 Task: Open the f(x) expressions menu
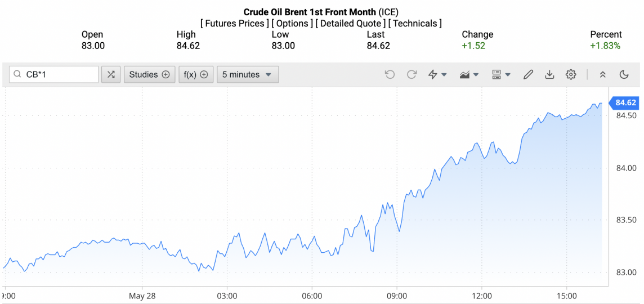pyautogui.click(x=196, y=74)
